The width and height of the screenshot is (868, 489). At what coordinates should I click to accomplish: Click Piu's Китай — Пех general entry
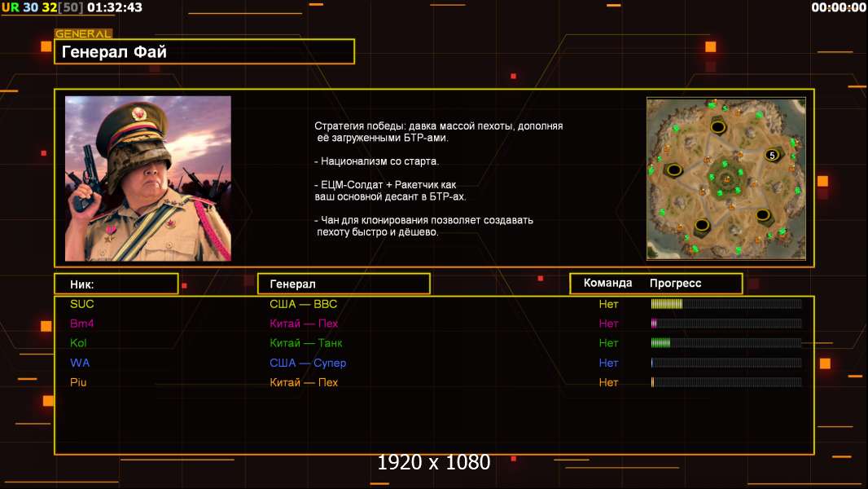pyautogui.click(x=304, y=382)
